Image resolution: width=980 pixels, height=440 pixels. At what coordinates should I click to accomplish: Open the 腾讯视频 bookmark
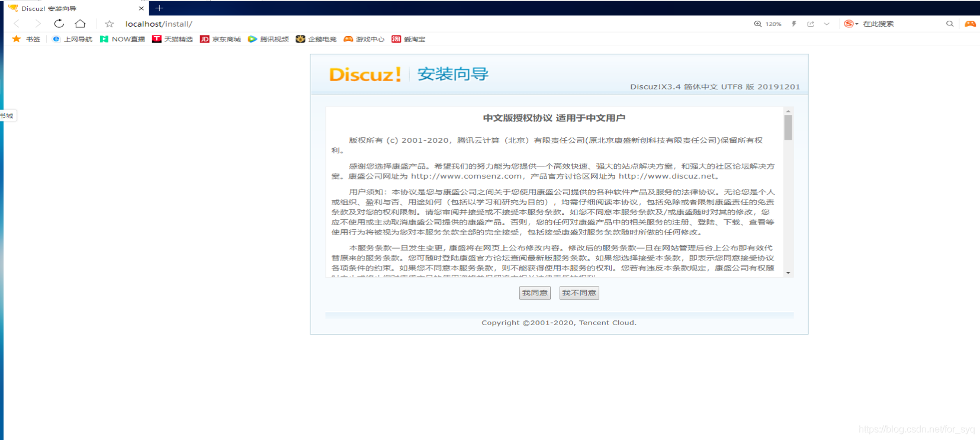coord(268,39)
